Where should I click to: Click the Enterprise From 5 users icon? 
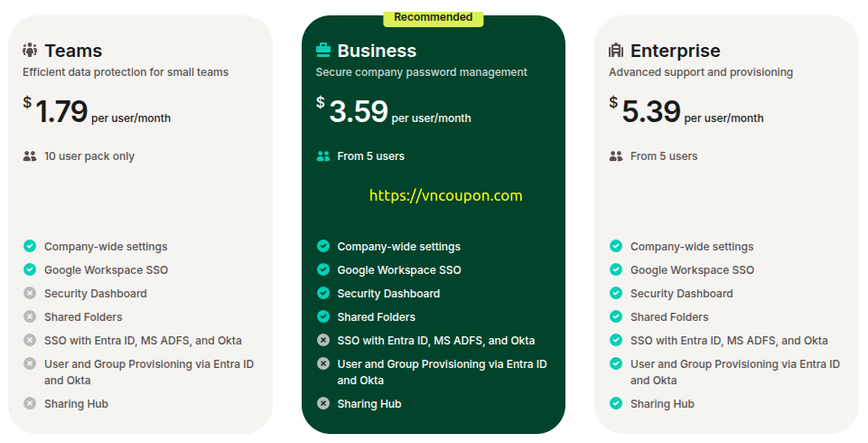click(616, 156)
